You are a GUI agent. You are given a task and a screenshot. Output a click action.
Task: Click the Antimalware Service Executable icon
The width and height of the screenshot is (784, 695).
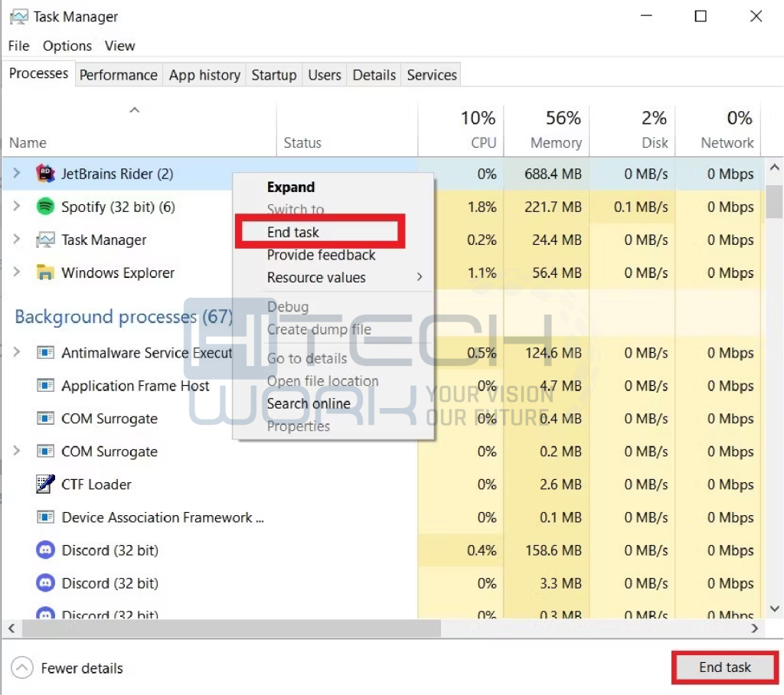[x=45, y=353]
